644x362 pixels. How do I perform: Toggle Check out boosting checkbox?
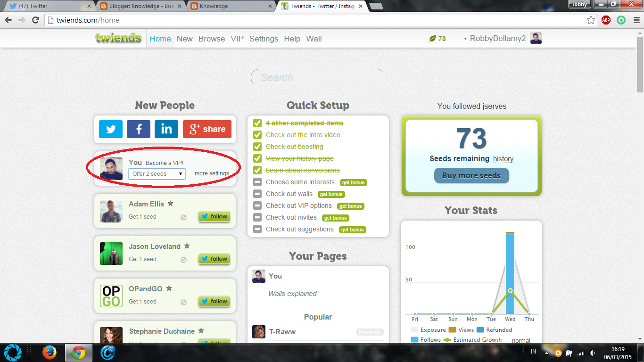(x=257, y=147)
